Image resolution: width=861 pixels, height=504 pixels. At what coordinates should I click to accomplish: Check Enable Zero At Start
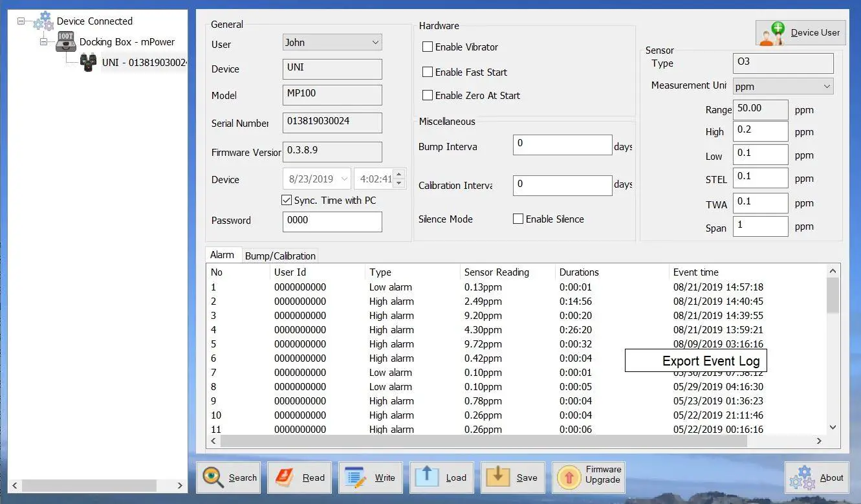[x=428, y=95]
